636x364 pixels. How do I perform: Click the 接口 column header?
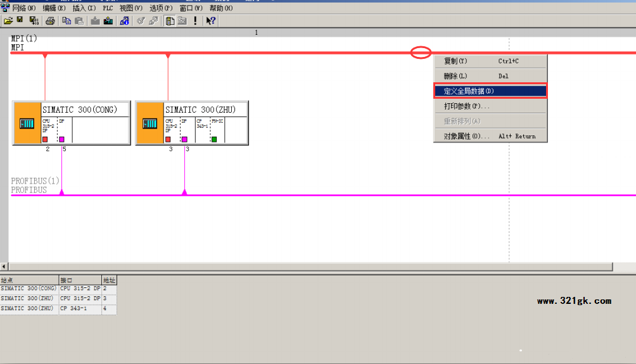pos(80,280)
